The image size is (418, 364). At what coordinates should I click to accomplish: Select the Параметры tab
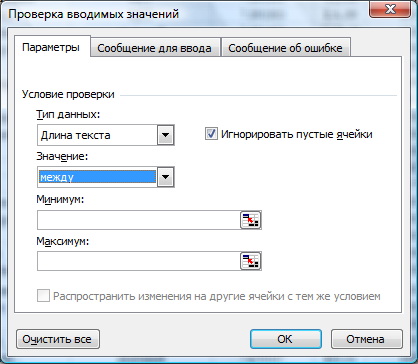tap(51, 47)
